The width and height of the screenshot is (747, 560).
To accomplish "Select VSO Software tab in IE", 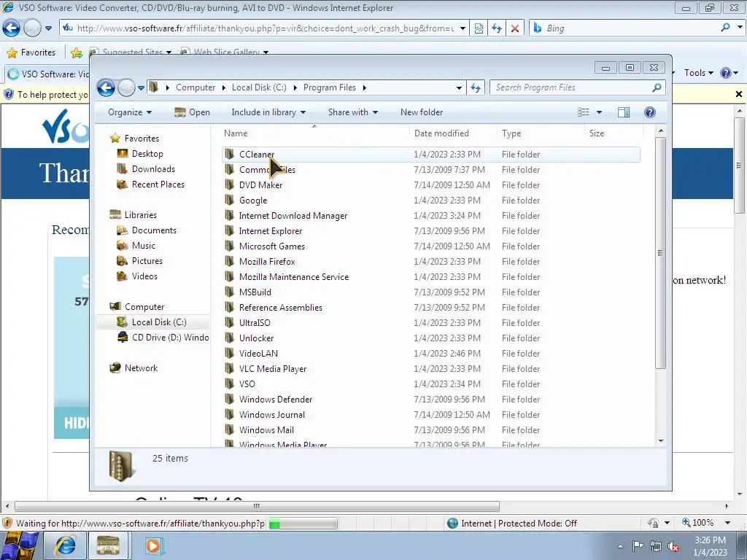I will coord(47,74).
